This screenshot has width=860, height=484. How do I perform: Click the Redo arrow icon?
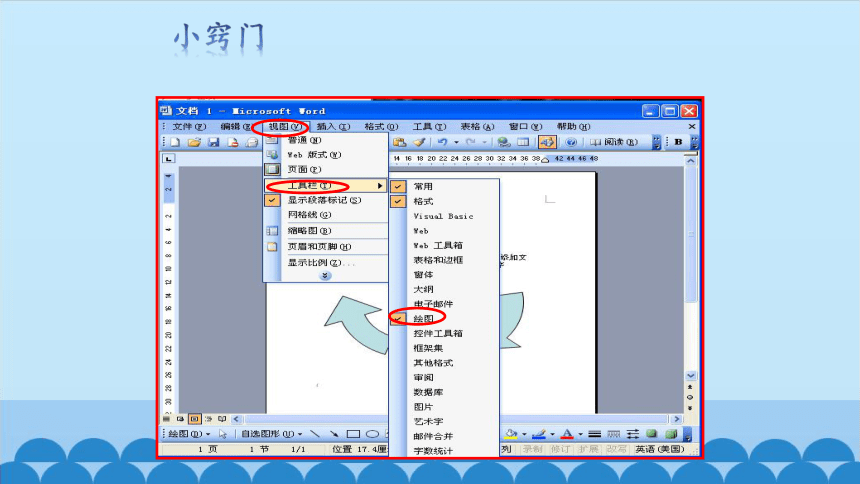point(471,142)
